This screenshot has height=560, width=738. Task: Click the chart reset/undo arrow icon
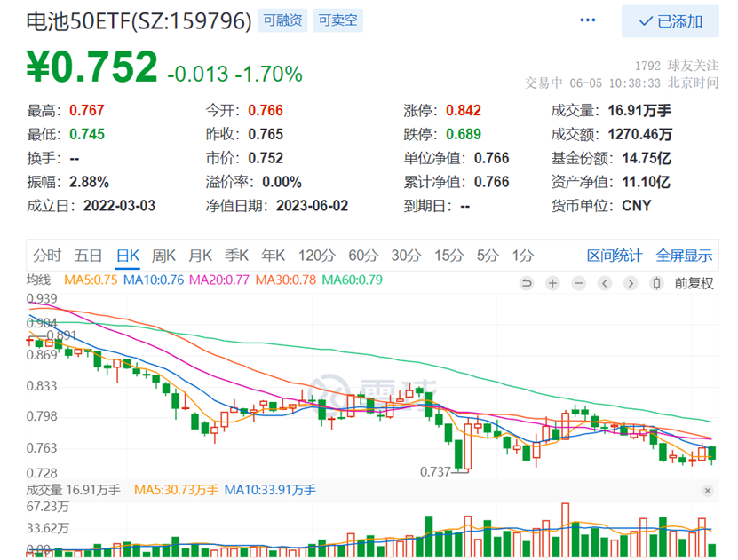[527, 283]
